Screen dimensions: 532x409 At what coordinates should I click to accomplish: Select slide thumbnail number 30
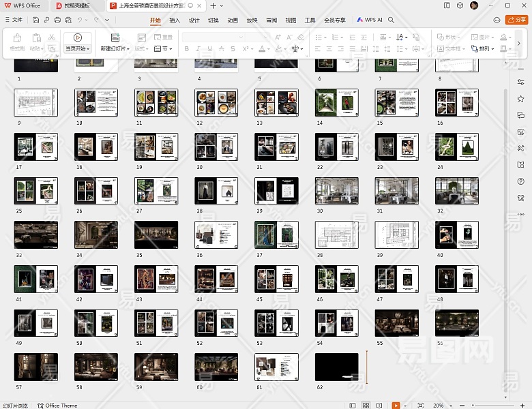click(x=336, y=191)
